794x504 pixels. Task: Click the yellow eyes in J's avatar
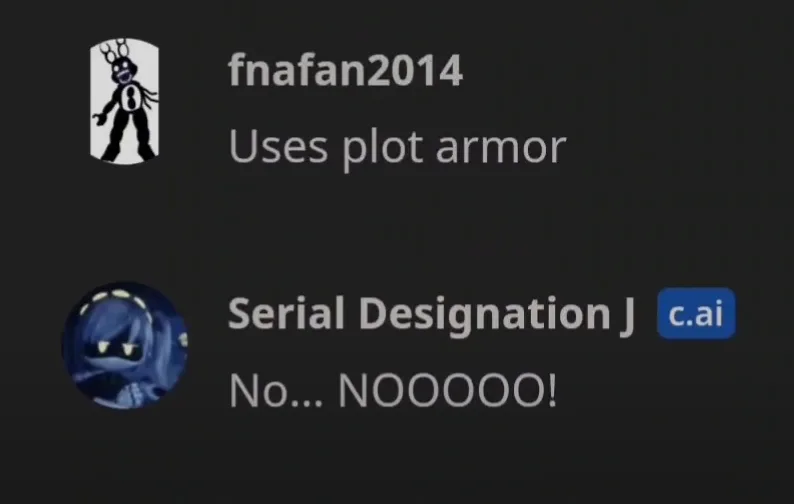click(x=116, y=347)
